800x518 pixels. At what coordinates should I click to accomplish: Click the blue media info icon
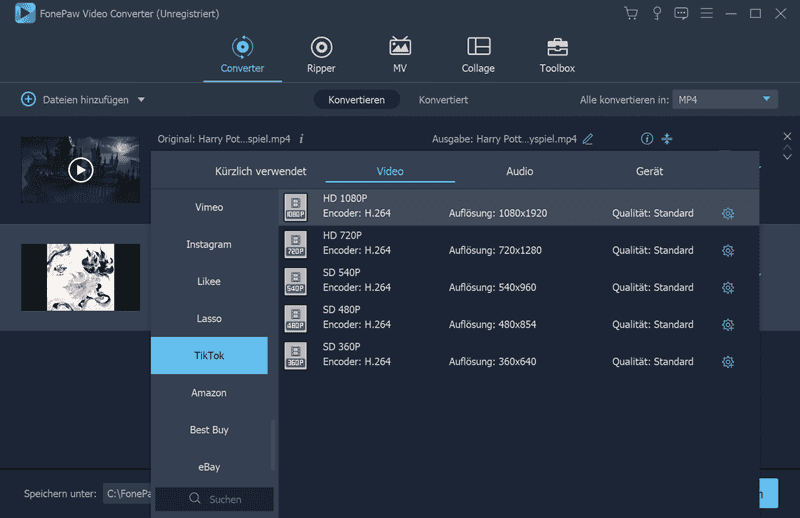pos(647,138)
